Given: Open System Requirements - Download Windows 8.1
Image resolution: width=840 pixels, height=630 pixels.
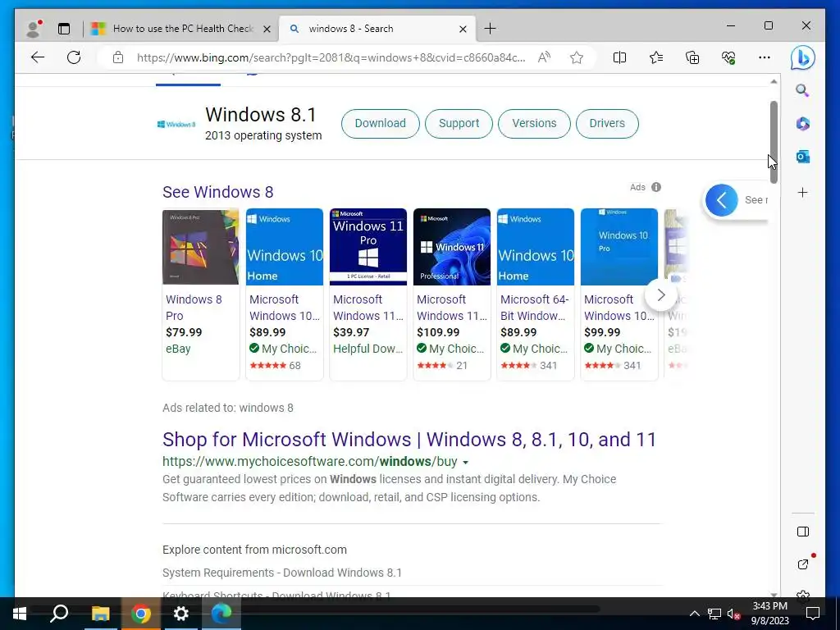Looking at the screenshot, I should click(x=282, y=573).
